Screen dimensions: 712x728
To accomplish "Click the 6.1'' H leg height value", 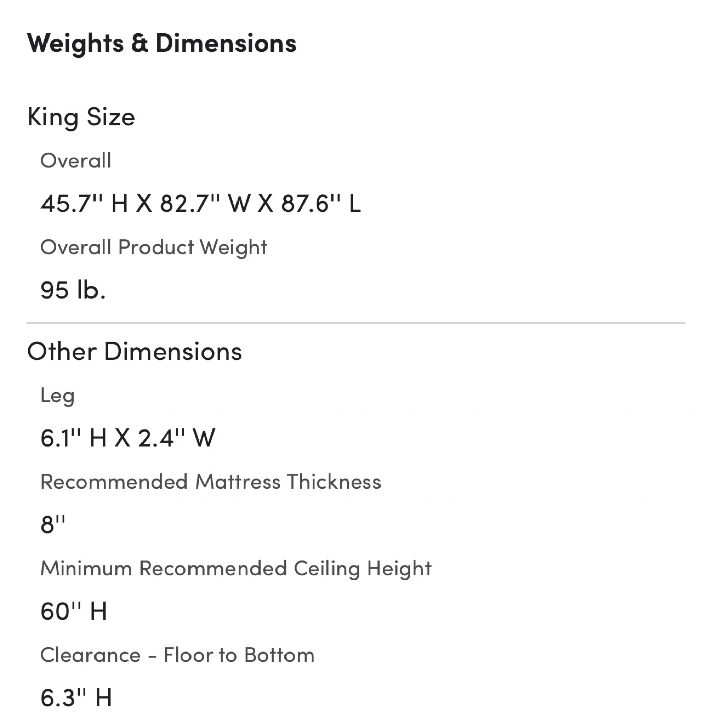I will coord(73,438).
